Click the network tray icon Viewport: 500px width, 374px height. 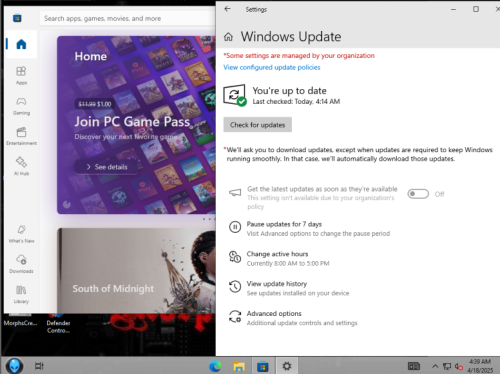pos(447,366)
